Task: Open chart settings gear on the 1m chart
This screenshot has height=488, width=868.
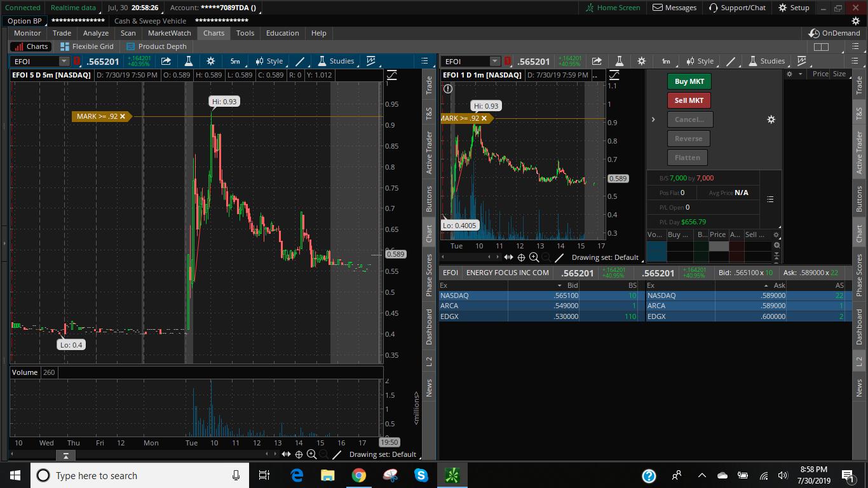Action: coord(641,61)
